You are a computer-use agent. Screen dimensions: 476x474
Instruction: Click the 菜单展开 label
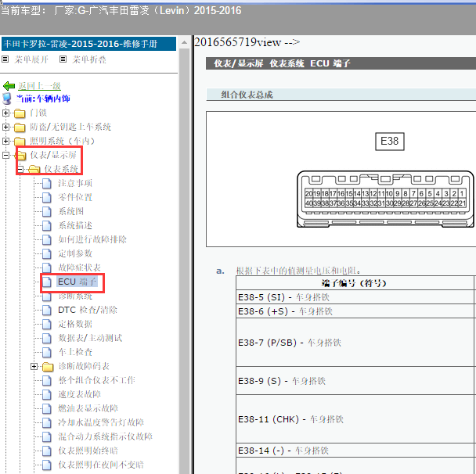click(31, 59)
